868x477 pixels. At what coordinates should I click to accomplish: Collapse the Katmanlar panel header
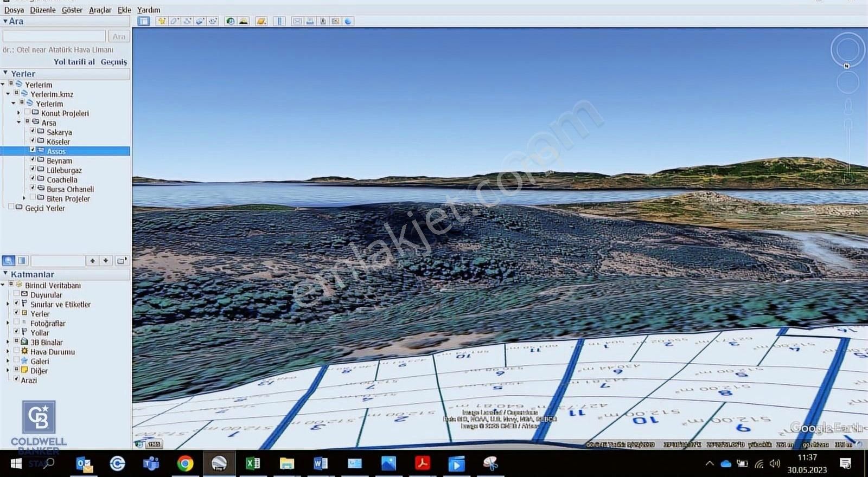pyautogui.click(x=5, y=274)
